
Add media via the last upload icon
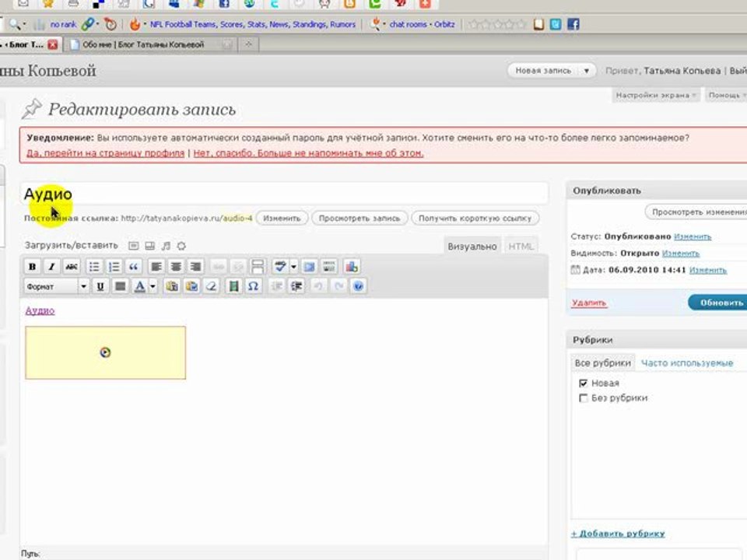pos(181,246)
